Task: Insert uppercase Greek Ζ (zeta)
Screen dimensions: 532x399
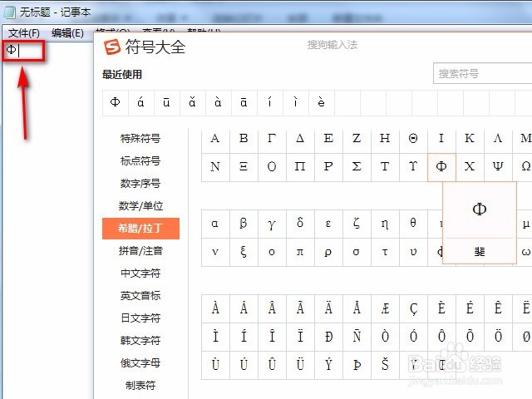Action: click(357, 139)
